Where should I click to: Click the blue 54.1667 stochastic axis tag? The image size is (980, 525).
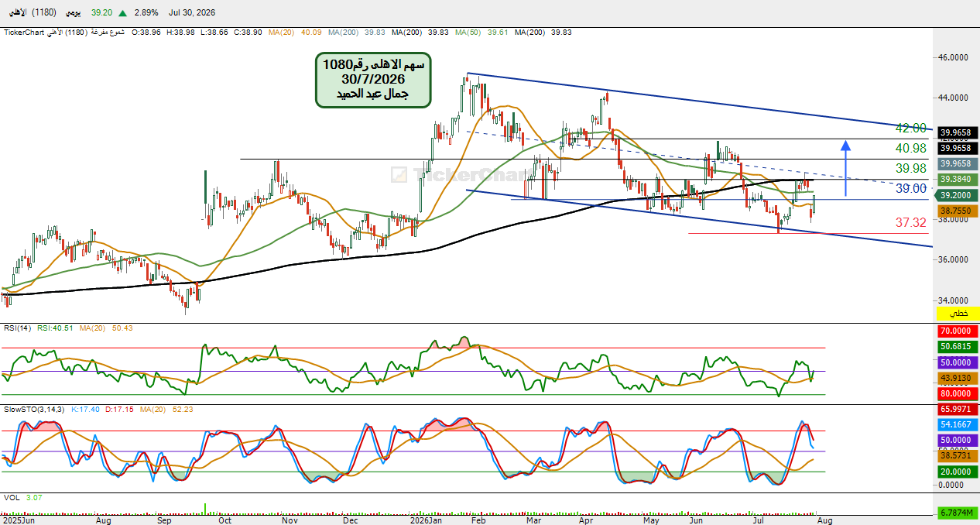point(958,424)
